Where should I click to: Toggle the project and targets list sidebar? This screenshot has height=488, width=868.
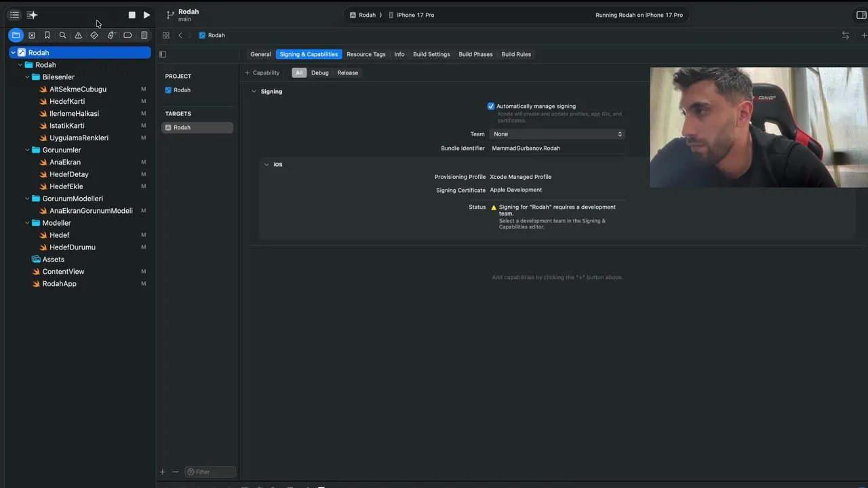tap(163, 54)
